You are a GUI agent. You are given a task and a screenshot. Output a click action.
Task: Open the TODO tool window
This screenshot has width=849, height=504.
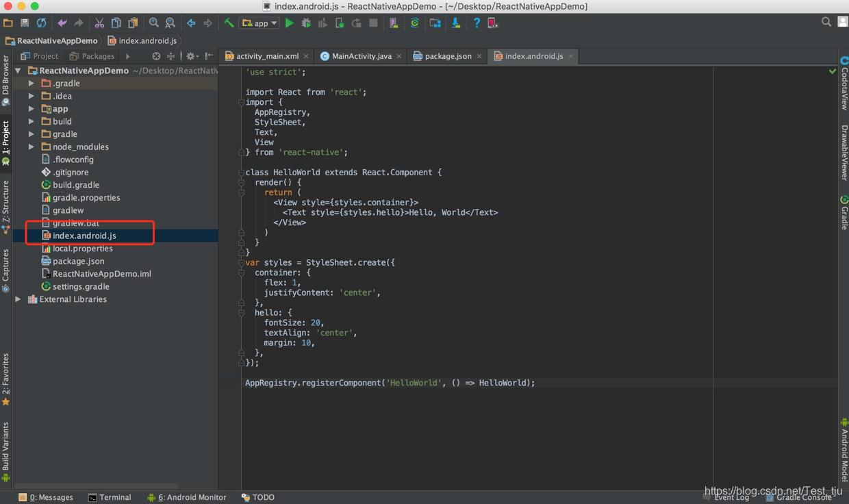[x=258, y=497]
